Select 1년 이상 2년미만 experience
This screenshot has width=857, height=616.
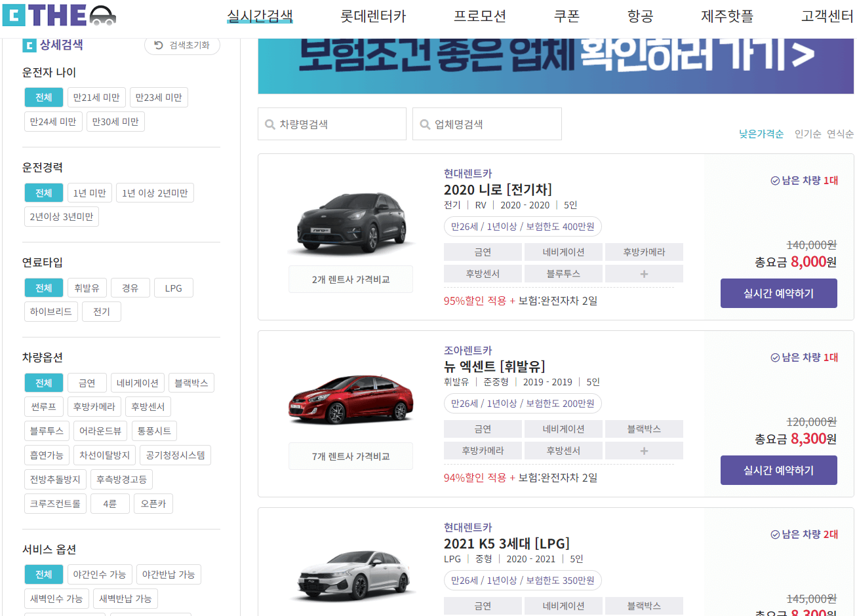155,193
